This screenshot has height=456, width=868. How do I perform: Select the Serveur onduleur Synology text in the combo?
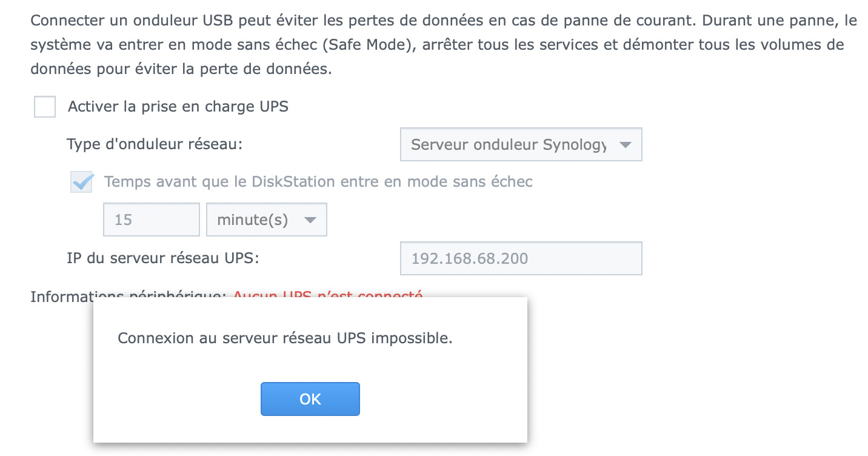(x=508, y=145)
